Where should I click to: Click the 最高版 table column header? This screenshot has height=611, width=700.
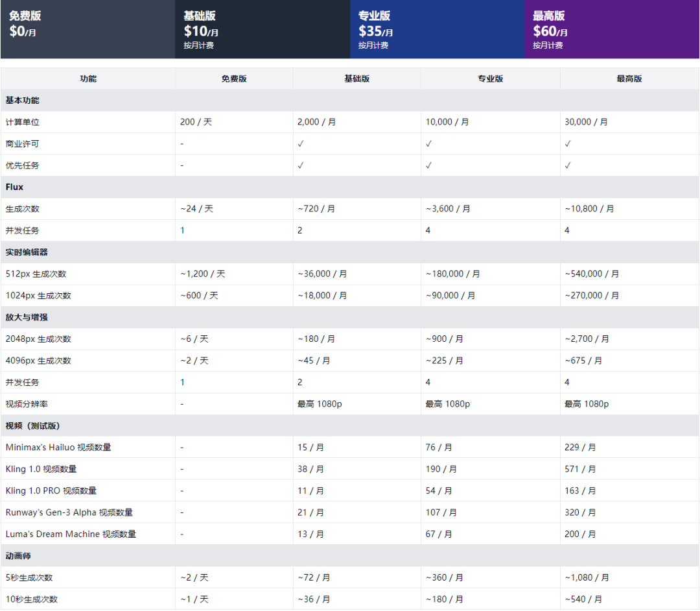pos(629,78)
